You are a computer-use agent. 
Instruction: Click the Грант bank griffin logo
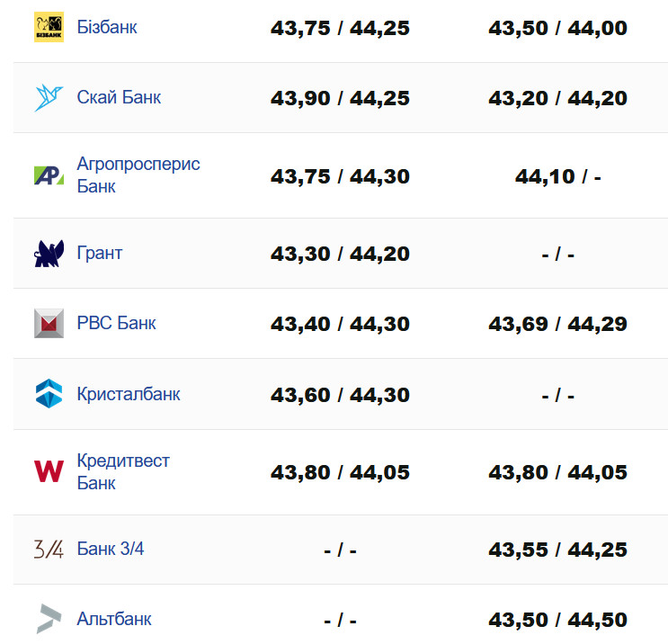pyautogui.click(x=49, y=254)
